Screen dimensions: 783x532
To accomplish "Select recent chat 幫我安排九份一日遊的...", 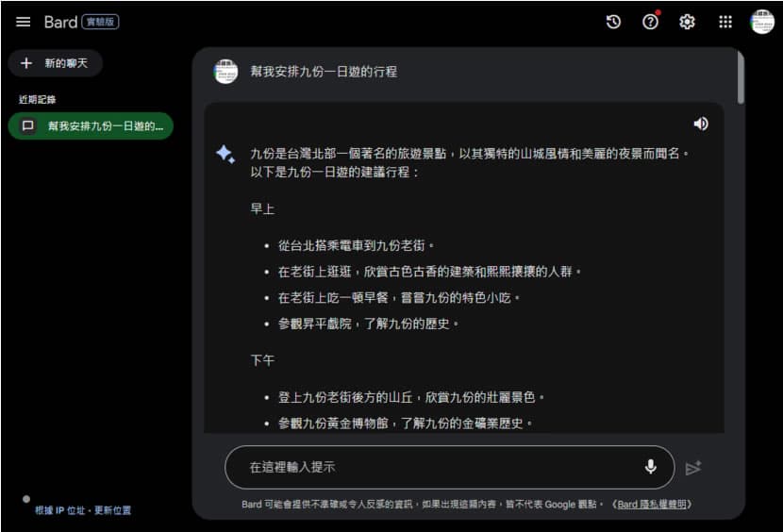I will point(91,125).
